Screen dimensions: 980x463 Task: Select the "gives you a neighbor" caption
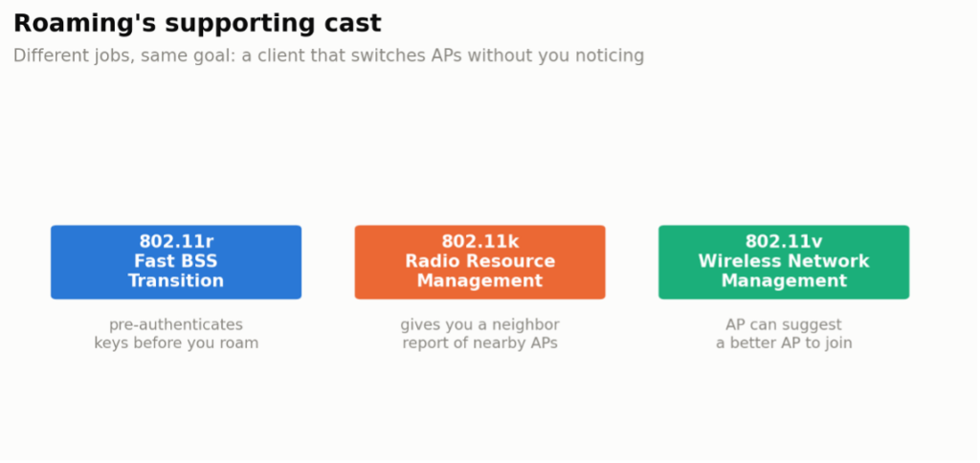[x=480, y=325]
